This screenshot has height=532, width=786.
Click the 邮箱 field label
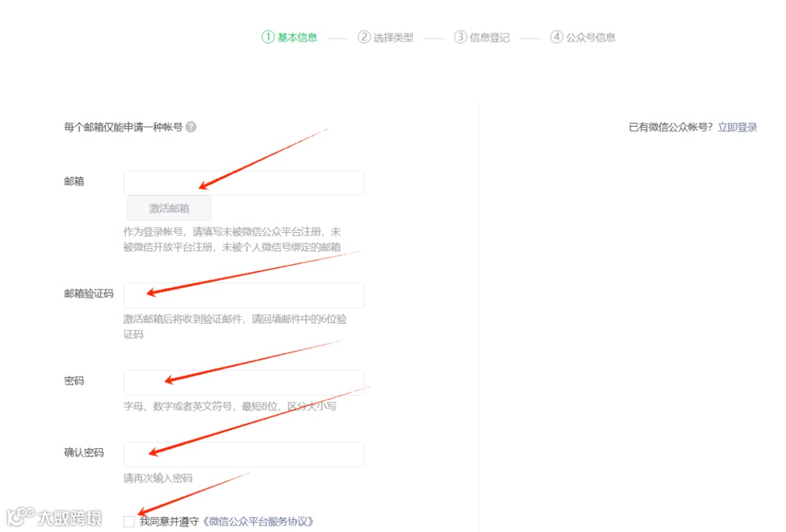click(x=74, y=181)
